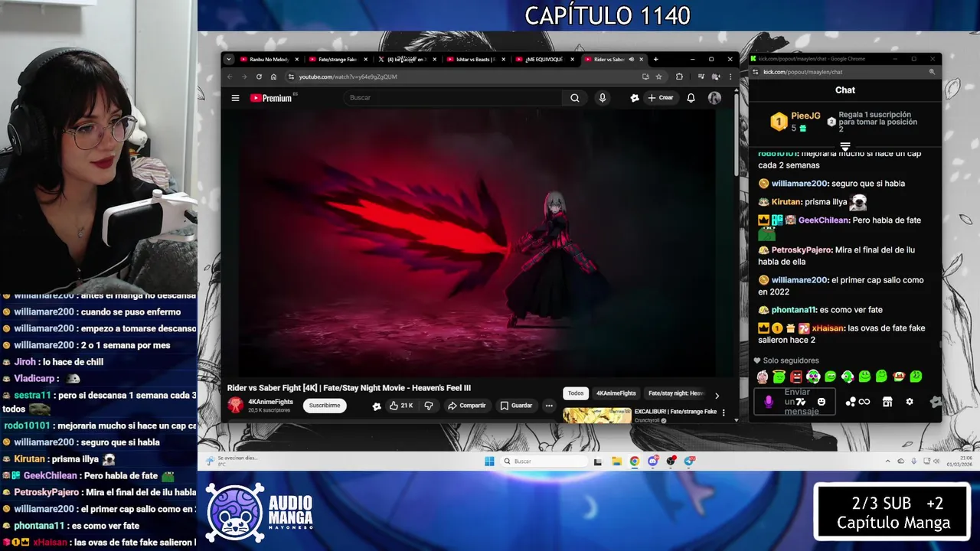Screen dimensions: 980x551
Task: Open Discord from the taskbar
Action: pos(653,461)
